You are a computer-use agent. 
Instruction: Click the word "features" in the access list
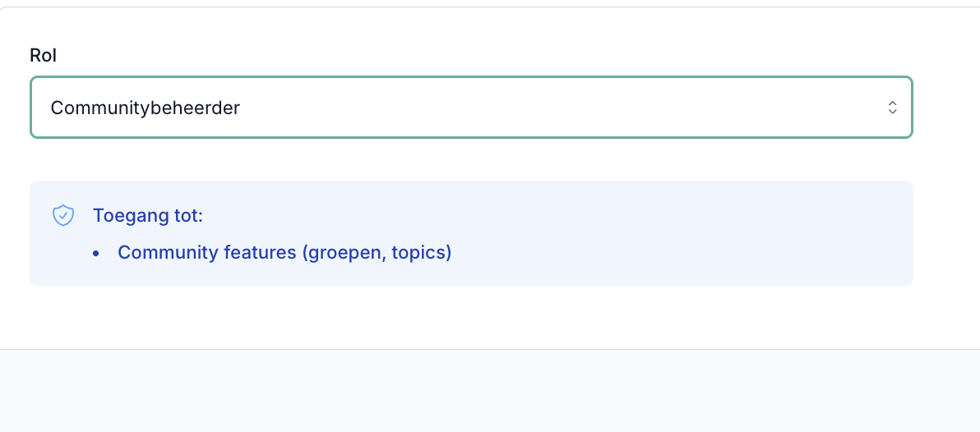click(x=260, y=252)
